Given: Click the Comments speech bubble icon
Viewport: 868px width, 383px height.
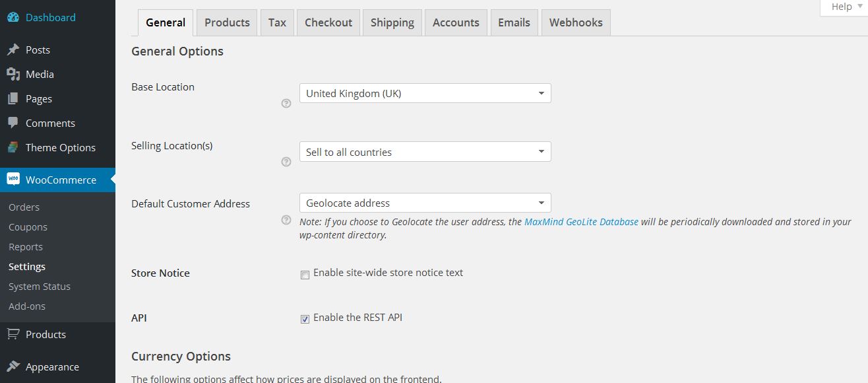Looking at the screenshot, I should coord(13,123).
